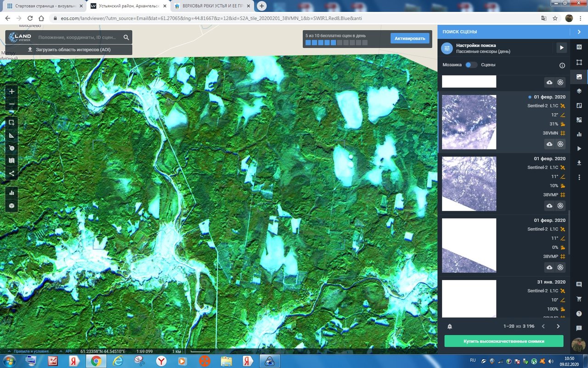Open the Правила и условия link
Viewport: 588px width, 368px height.
coord(31,351)
